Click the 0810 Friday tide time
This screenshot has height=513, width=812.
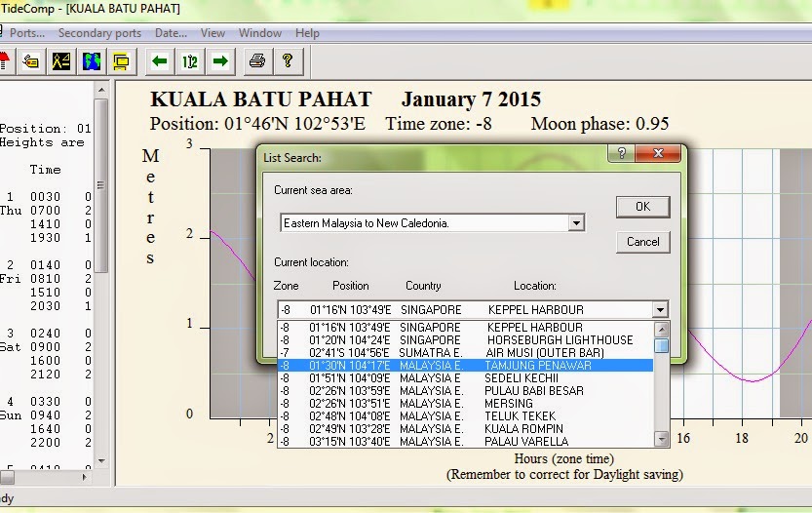45,279
